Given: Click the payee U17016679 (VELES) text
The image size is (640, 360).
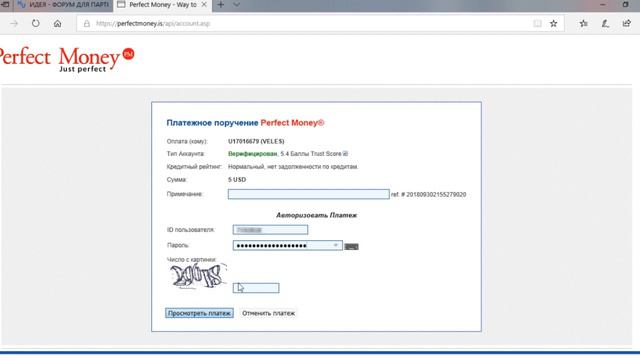Looking at the screenshot, I should [x=256, y=141].
